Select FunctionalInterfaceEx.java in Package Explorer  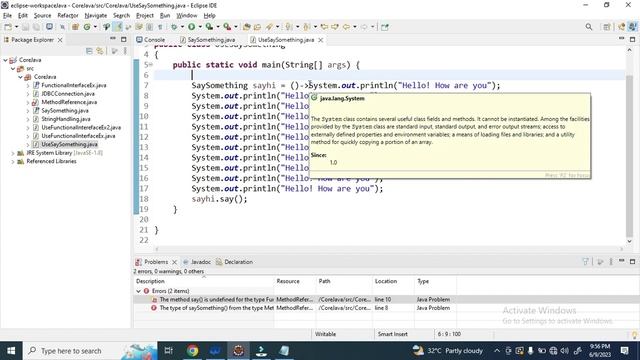73,85
